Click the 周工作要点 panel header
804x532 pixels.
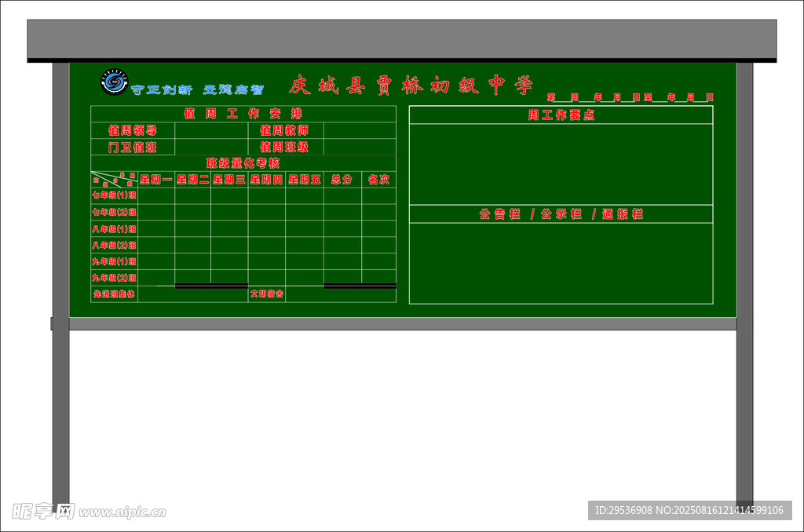point(561,115)
